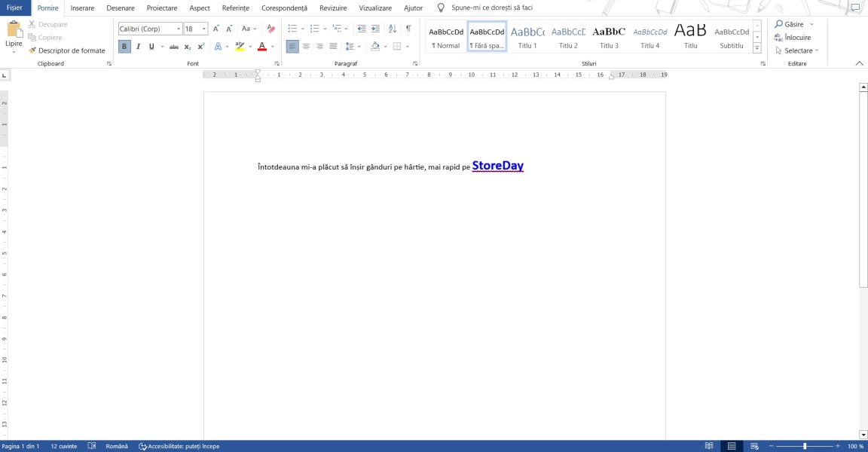
Task: Click the multilevel list icon
Action: [x=337, y=29]
